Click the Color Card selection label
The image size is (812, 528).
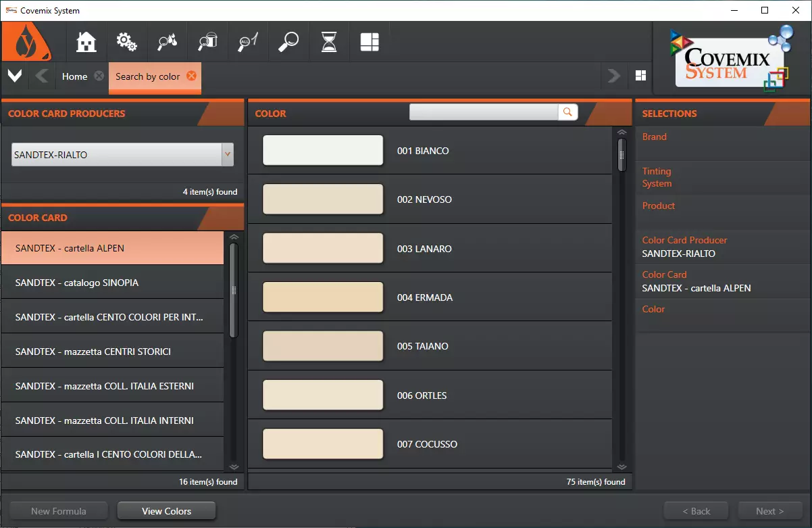pyautogui.click(x=664, y=274)
